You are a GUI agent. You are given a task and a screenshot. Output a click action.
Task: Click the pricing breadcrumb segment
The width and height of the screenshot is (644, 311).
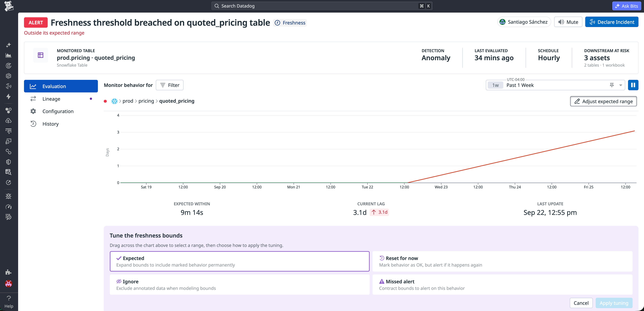pyautogui.click(x=146, y=101)
